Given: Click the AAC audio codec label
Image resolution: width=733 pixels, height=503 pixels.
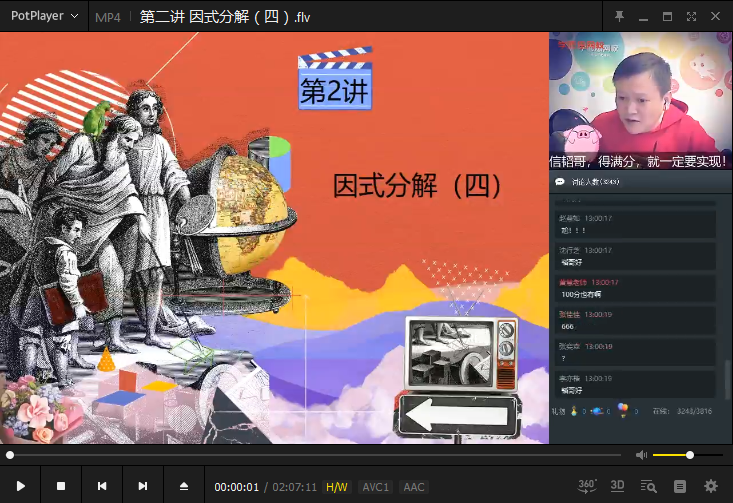Looking at the screenshot, I should pyautogui.click(x=413, y=487).
